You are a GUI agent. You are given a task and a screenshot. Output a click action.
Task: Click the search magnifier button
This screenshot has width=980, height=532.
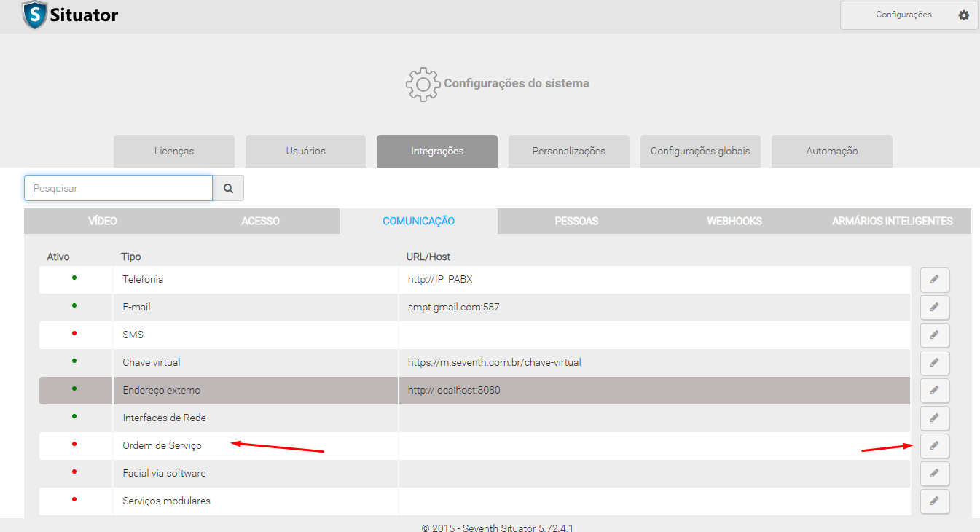point(228,188)
